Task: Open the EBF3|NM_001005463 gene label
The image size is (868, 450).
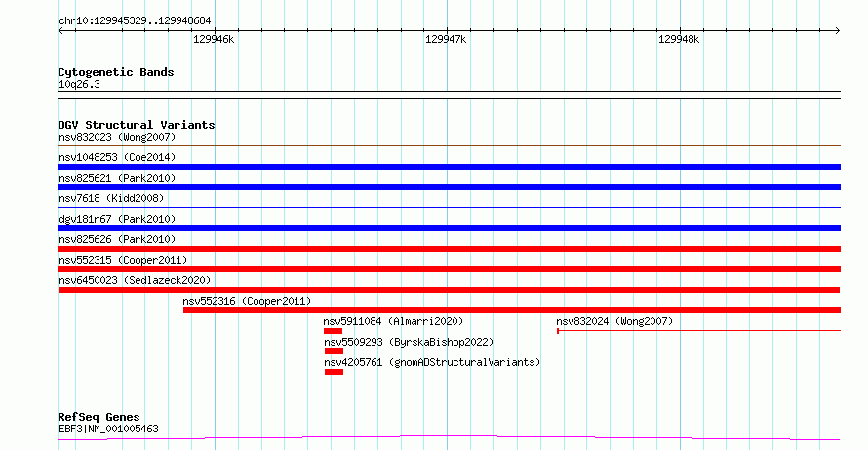Action: point(108,429)
